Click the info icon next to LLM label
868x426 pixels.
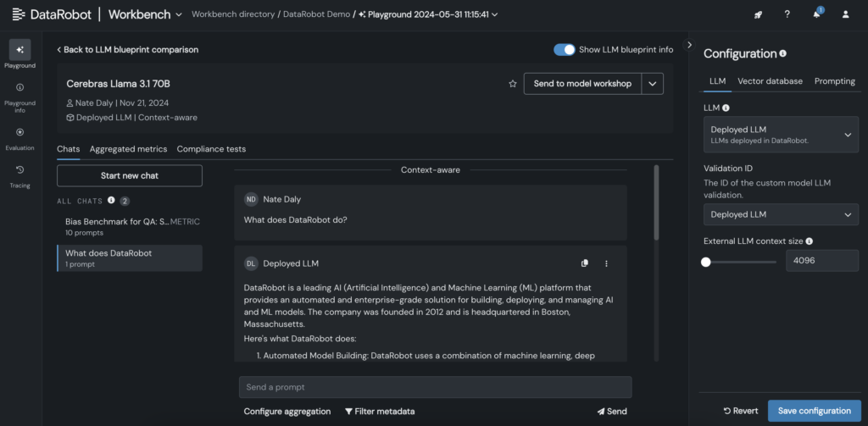pos(726,108)
